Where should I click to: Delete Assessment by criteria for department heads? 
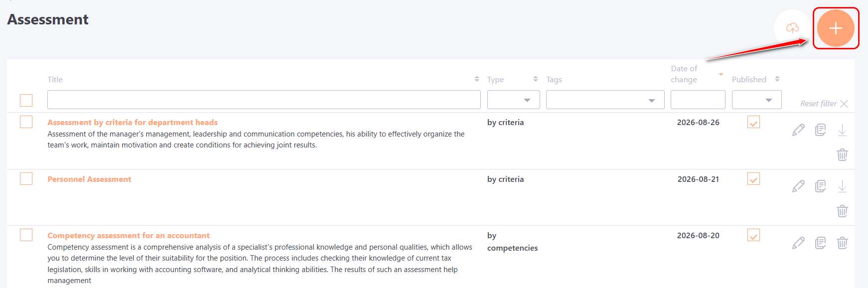point(842,154)
